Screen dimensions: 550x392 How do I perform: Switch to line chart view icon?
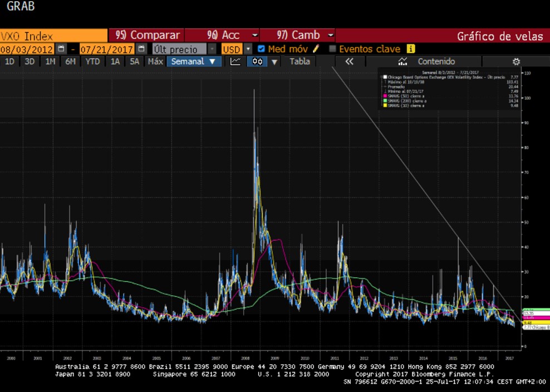click(235, 61)
